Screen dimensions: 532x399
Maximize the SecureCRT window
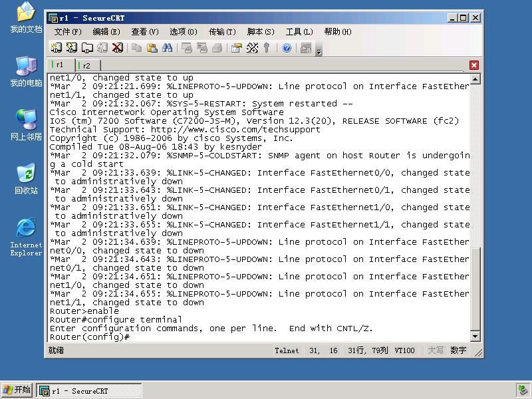coord(464,18)
